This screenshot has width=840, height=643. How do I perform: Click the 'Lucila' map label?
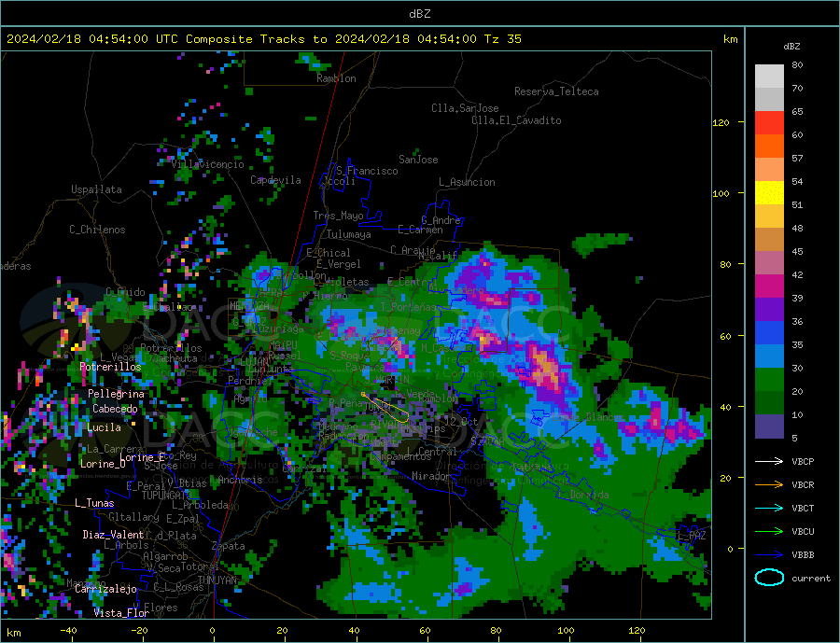[104, 427]
